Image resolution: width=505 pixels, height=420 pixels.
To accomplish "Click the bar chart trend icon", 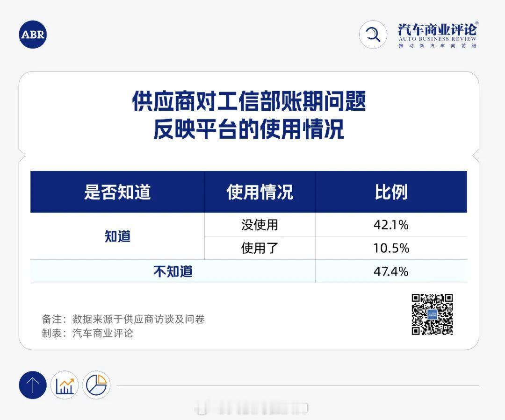I will click(65, 385).
